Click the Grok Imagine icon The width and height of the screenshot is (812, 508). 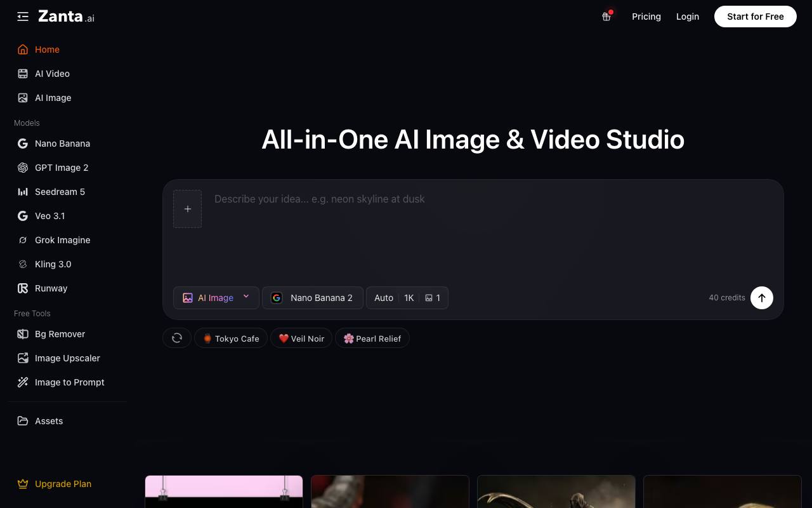23,240
